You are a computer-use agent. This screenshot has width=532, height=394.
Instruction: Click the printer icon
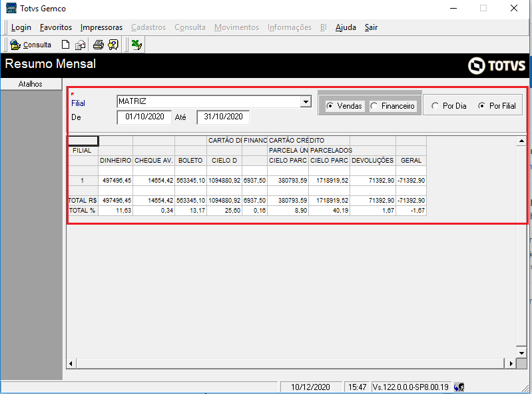[99, 45]
